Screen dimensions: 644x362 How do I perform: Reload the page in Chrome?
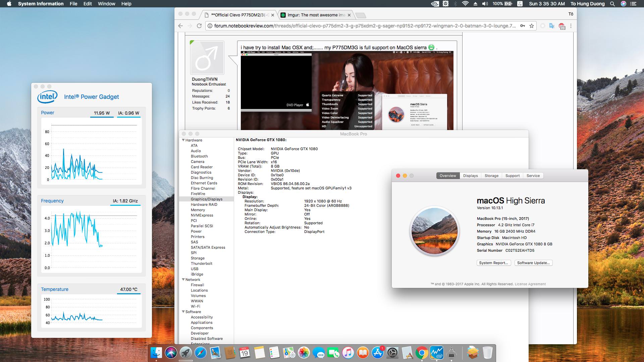click(x=199, y=26)
